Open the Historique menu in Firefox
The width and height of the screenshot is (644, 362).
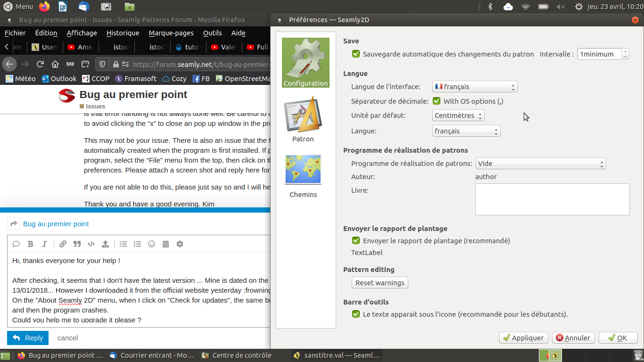pyautogui.click(x=123, y=33)
